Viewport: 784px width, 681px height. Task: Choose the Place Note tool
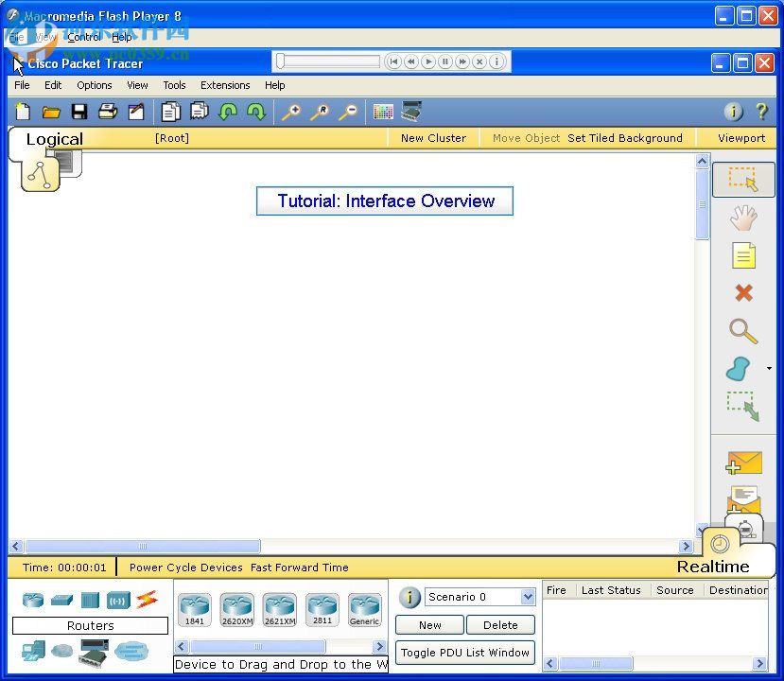pos(743,255)
